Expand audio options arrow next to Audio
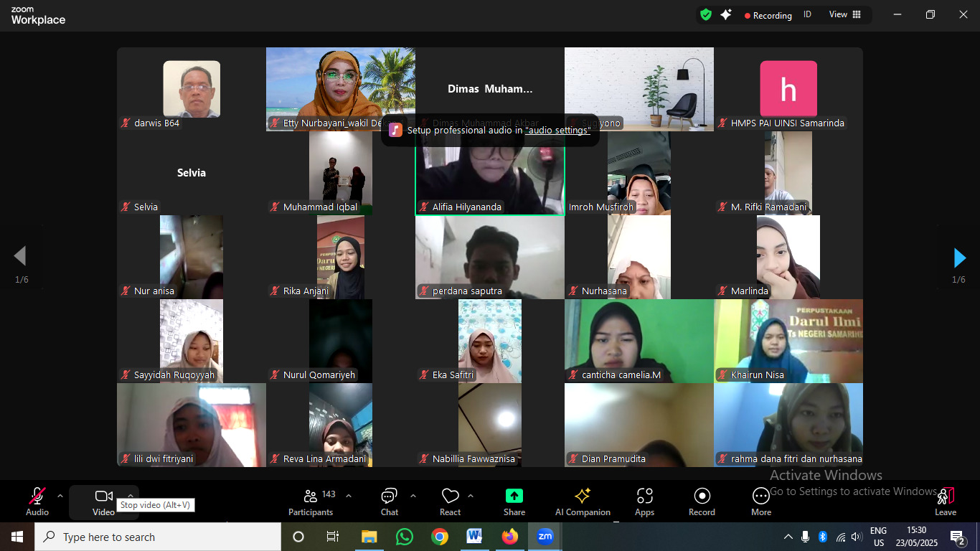Viewport: 980px width, 551px height. tap(60, 496)
